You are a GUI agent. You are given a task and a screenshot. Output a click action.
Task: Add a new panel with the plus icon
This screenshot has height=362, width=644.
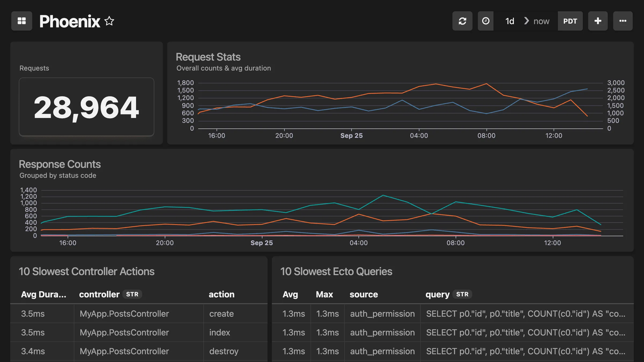click(x=598, y=21)
